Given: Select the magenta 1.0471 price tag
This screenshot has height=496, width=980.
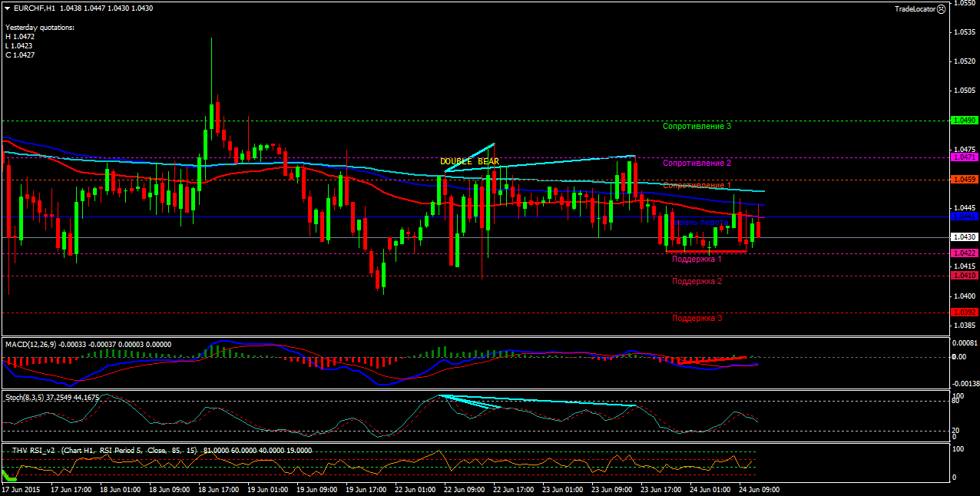Looking at the screenshot, I should [964, 157].
